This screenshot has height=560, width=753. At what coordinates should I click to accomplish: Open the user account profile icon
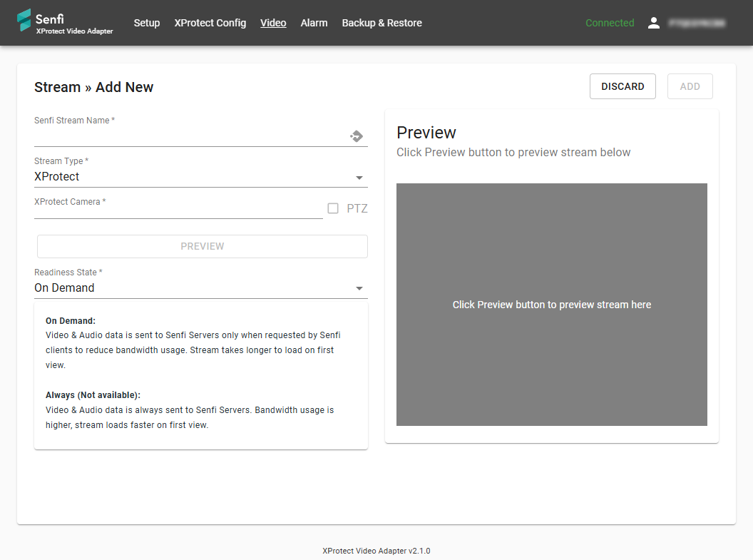(653, 23)
